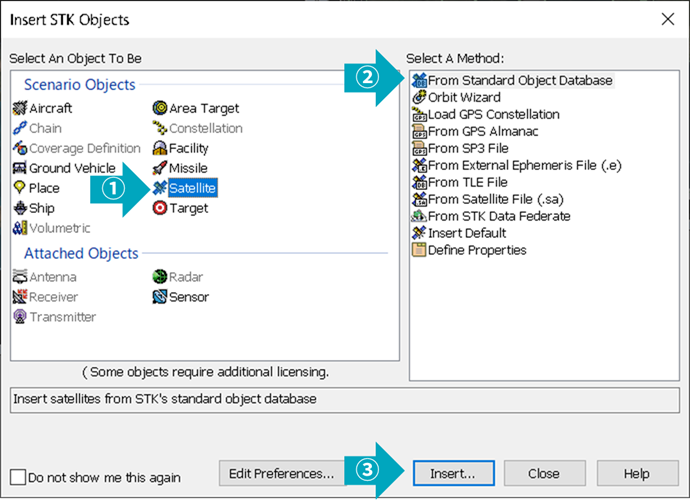The height and width of the screenshot is (500, 690).
Task: Select the Ground Vehicle icon
Action: click(x=20, y=168)
